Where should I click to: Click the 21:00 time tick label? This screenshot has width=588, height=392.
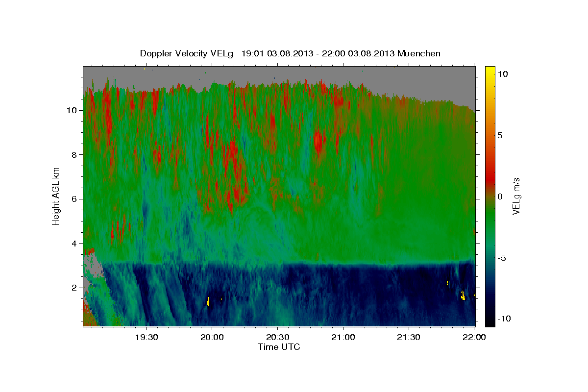pyautogui.click(x=343, y=337)
